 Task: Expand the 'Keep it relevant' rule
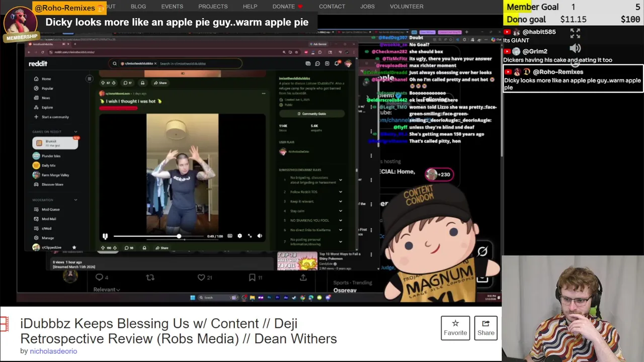tap(340, 202)
